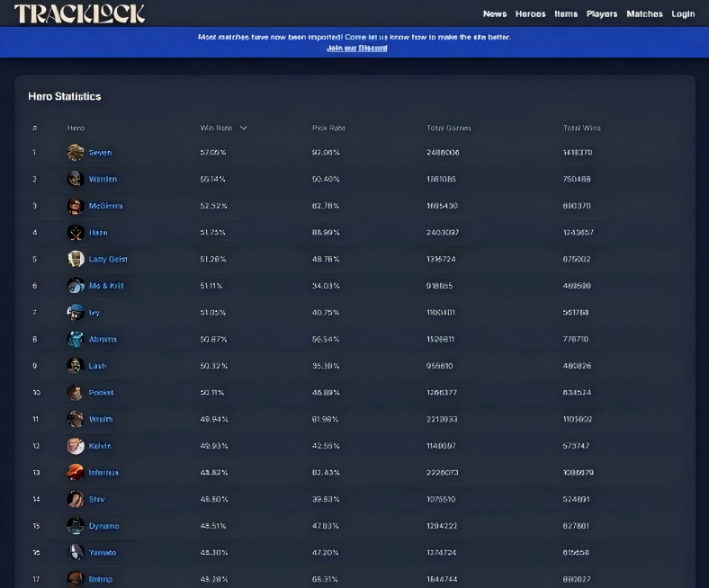Image resolution: width=709 pixels, height=588 pixels.
Task: Click the Dynamo hero portrait
Action: [76, 526]
